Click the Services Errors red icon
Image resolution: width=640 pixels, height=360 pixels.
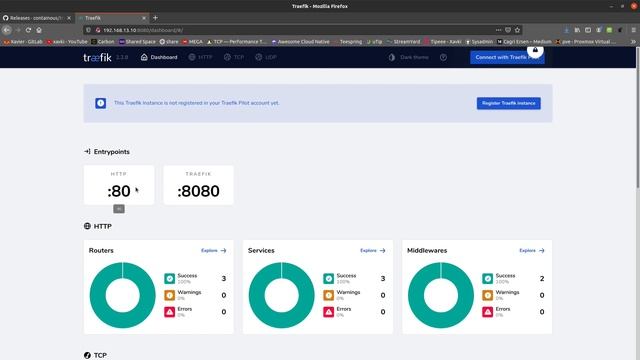[329, 312]
